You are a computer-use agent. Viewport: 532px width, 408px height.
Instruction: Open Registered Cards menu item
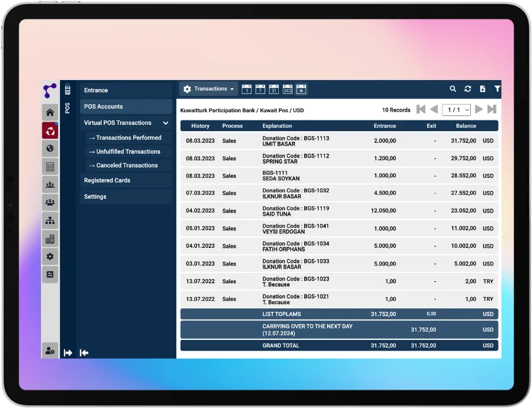click(126, 180)
